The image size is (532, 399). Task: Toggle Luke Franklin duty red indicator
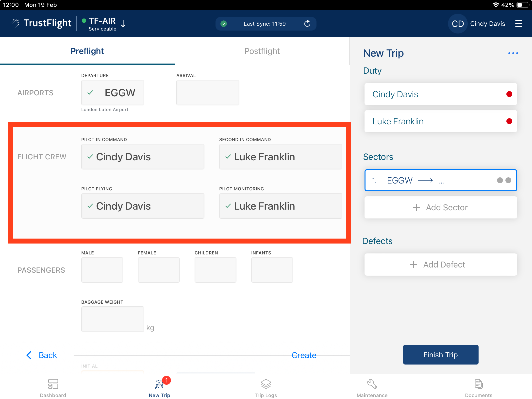click(509, 121)
